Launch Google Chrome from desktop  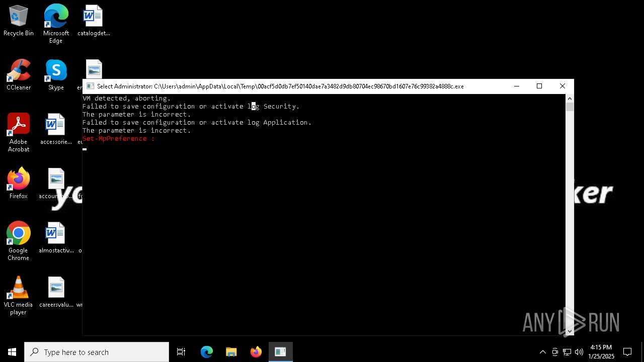tap(19, 242)
